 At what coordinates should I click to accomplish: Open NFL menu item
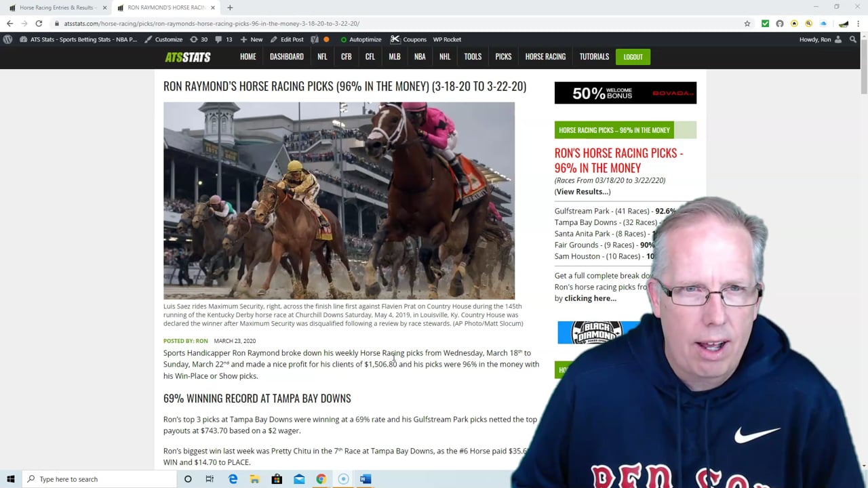pyautogui.click(x=322, y=57)
